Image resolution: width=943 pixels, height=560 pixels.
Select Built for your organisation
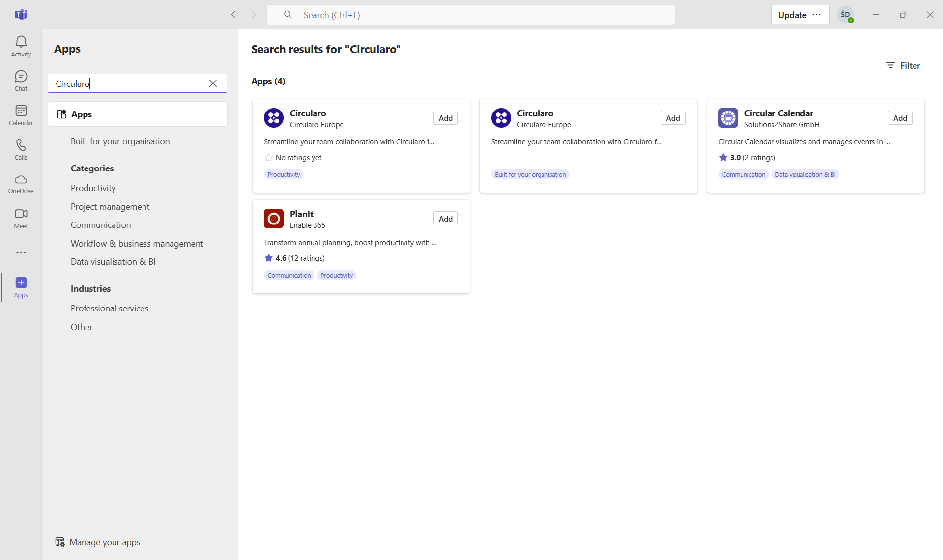pos(120,141)
